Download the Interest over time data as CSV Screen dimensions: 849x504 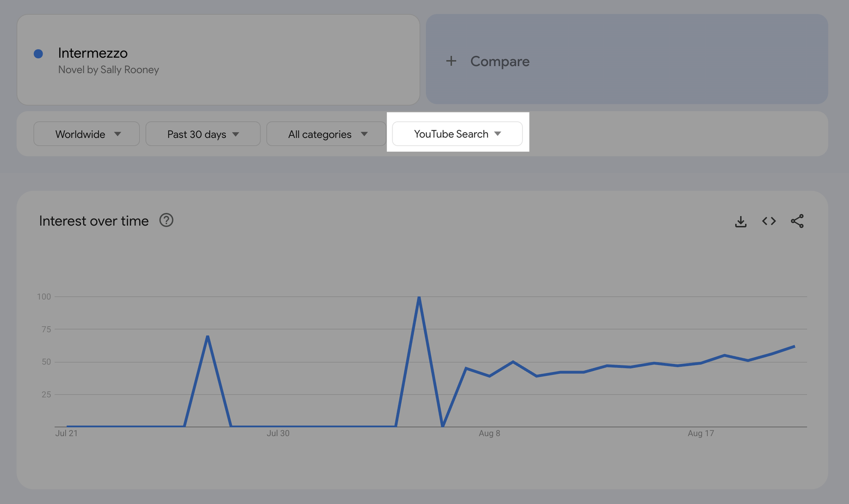(740, 221)
